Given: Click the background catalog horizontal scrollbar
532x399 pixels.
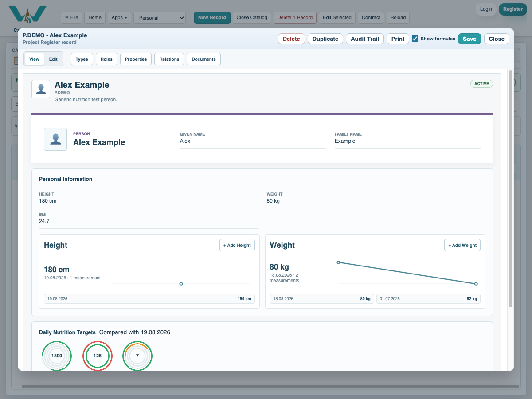Looking at the screenshot, I should [x=270, y=387].
